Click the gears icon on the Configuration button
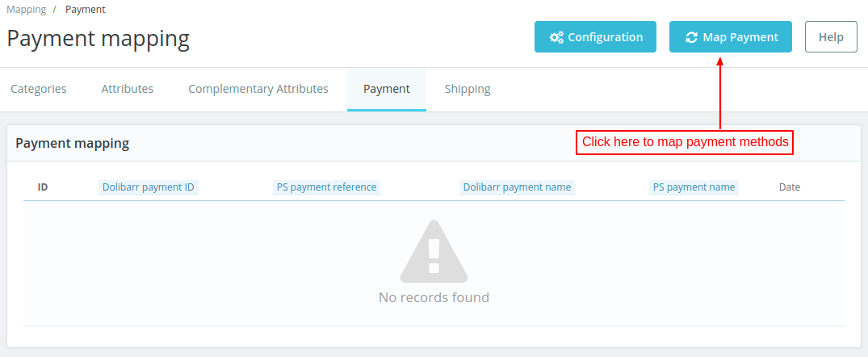Screen dimensions: 868x357 pos(556,37)
